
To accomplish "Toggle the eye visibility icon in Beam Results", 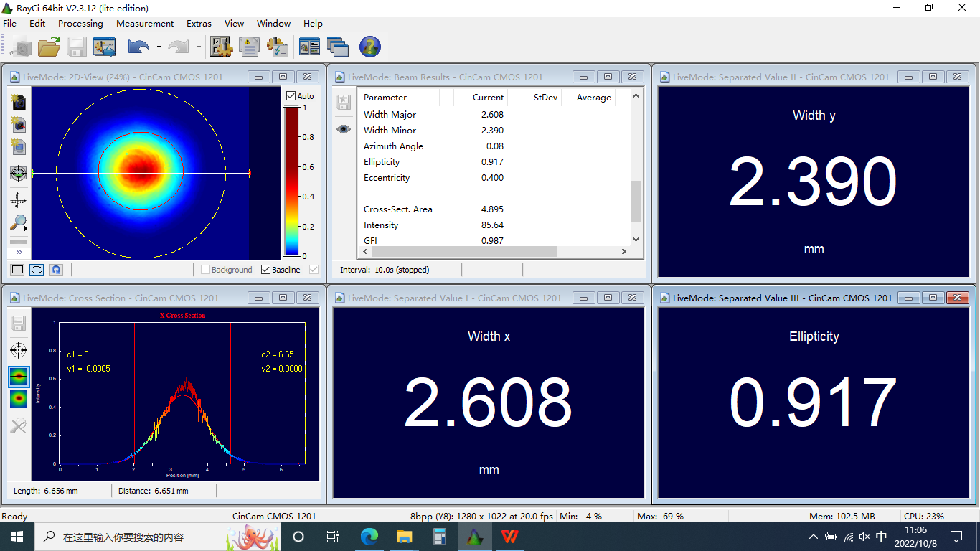I will 344,129.
